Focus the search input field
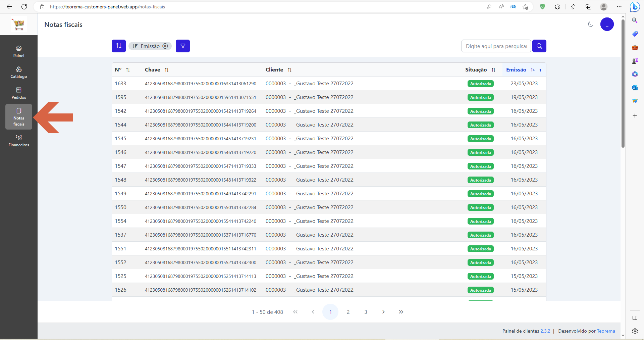 point(496,46)
